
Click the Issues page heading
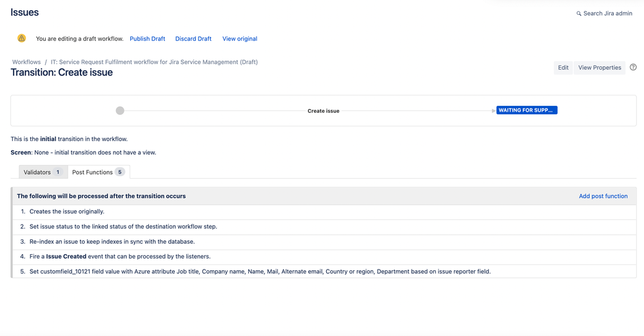(24, 12)
